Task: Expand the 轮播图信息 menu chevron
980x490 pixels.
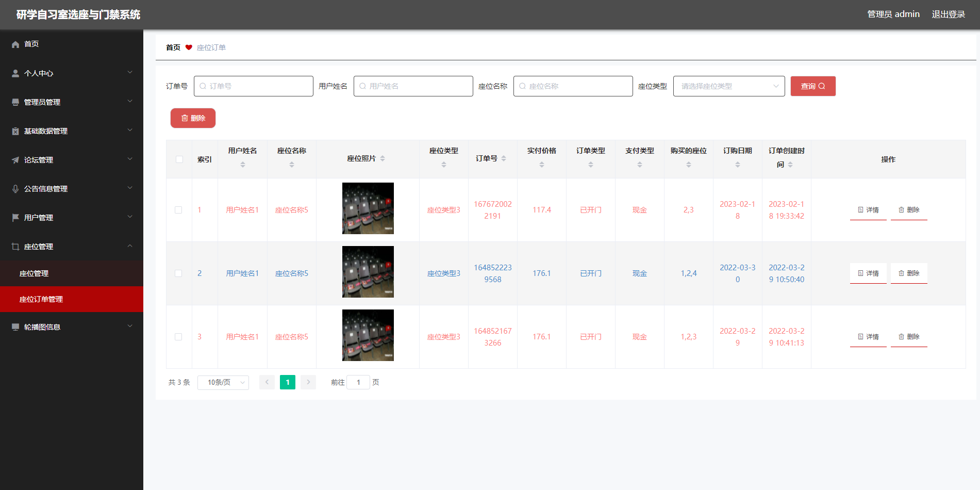Action: (x=130, y=326)
